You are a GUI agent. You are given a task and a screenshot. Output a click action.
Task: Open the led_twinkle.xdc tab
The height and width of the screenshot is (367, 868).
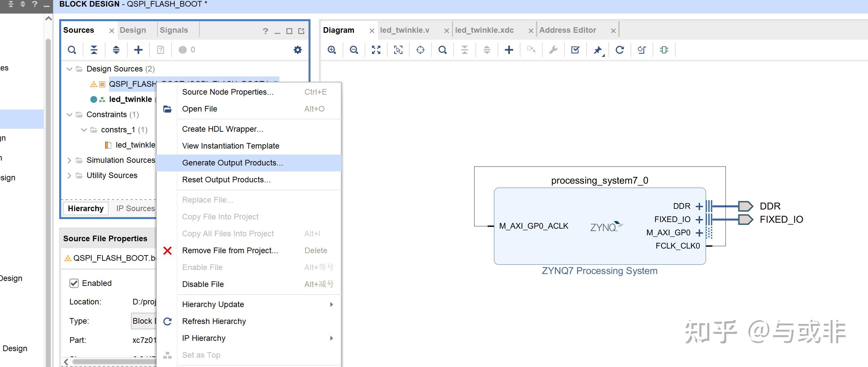tap(484, 30)
